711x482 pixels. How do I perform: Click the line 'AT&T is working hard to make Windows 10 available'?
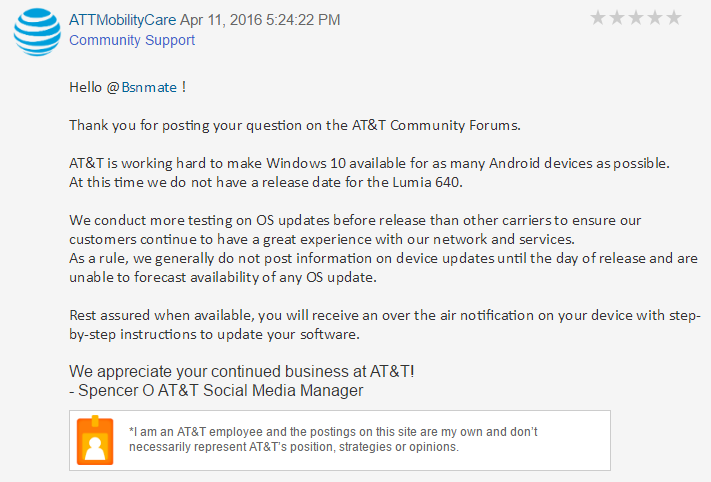369,163
